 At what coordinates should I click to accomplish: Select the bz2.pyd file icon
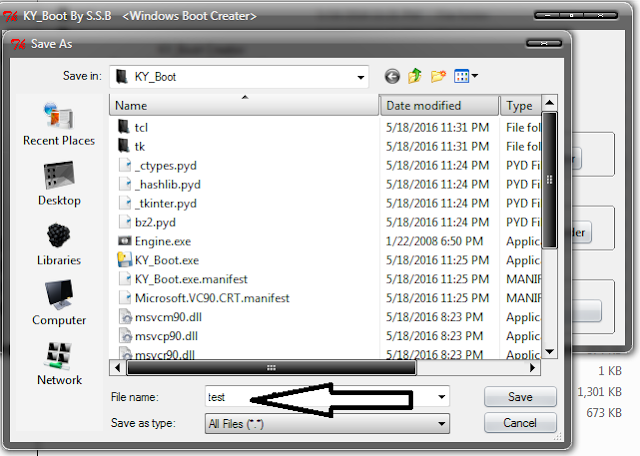click(125, 222)
